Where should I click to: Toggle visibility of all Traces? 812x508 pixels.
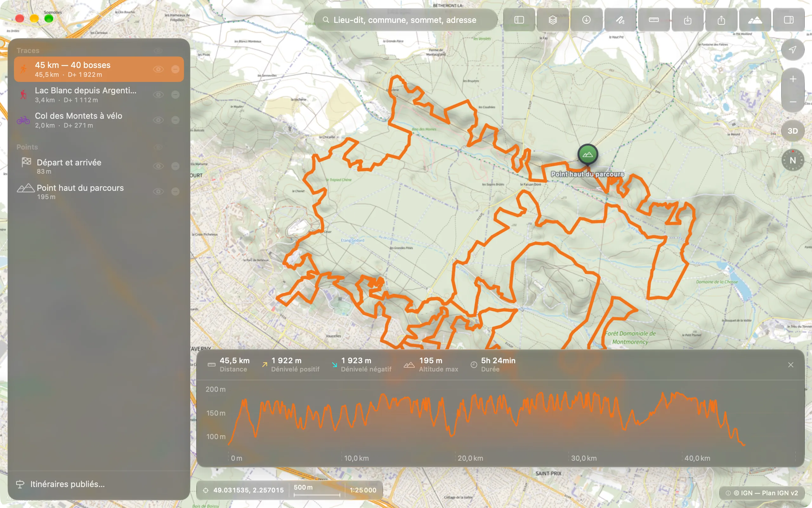[x=158, y=51]
